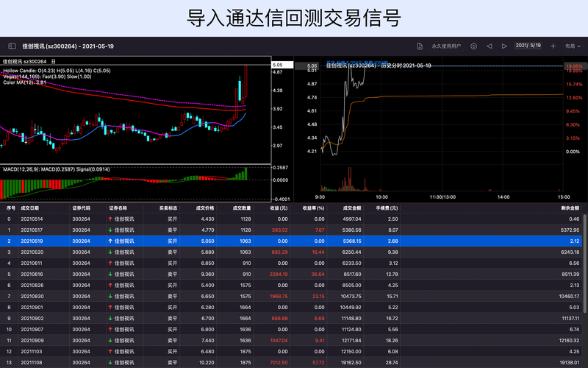This screenshot has width=588, height=368.
Task: Click red up arrow in row 0
Action: (110, 219)
